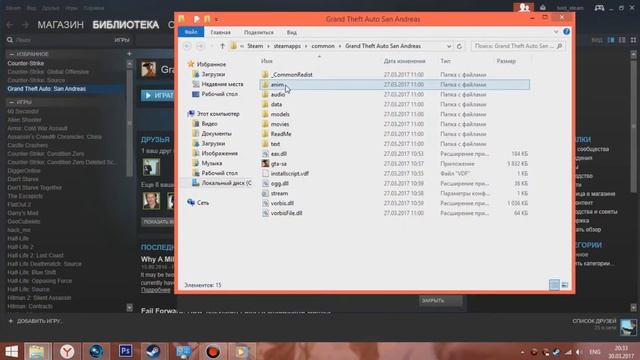Expand the Explorer ribbon chevron

click(556, 32)
